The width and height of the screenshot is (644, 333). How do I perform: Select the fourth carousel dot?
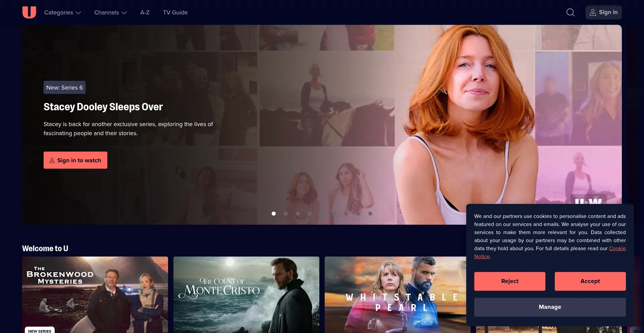310,214
